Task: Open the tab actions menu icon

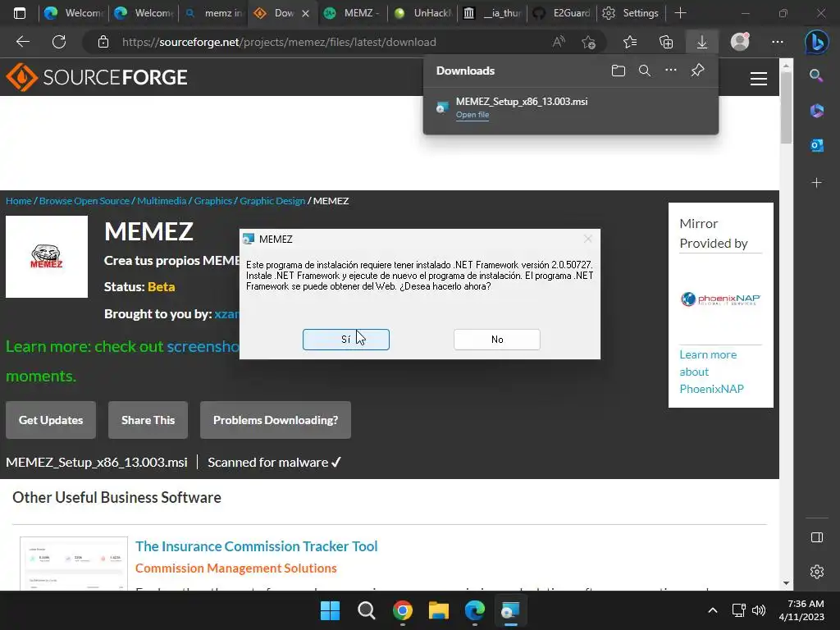Action: click(x=20, y=13)
